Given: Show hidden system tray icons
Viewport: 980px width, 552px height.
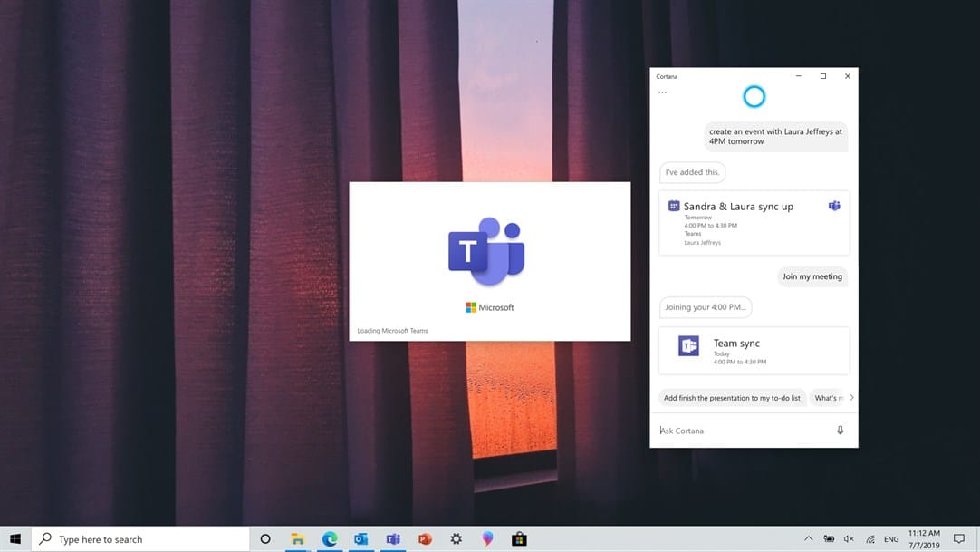Looking at the screenshot, I should pyautogui.click(x=809, y=539).
